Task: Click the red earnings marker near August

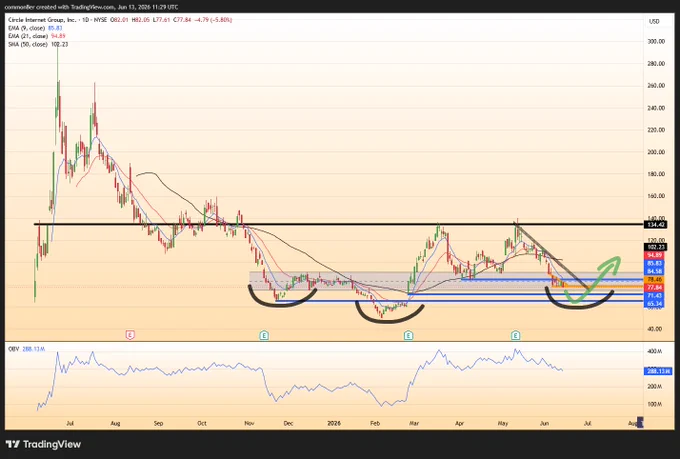Action: point(130,335)
